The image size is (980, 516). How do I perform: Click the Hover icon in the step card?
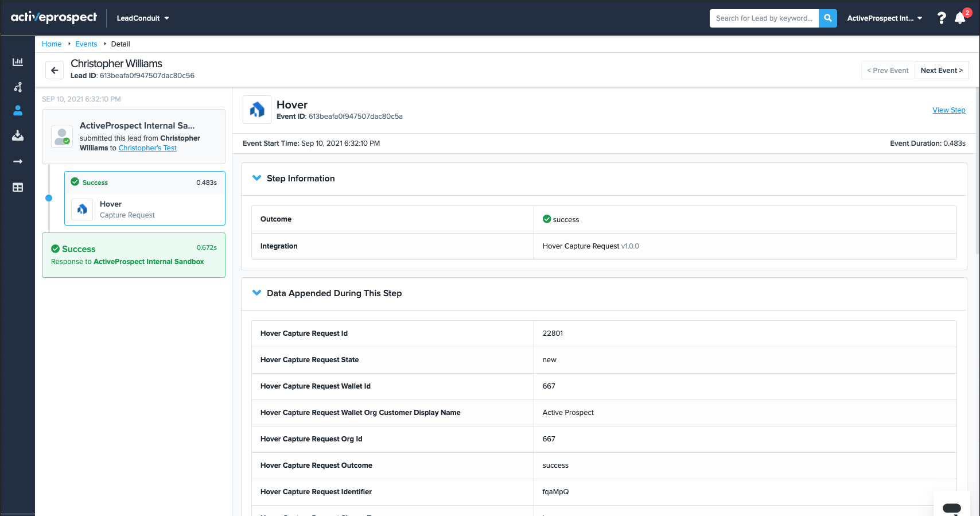point(82,209)
